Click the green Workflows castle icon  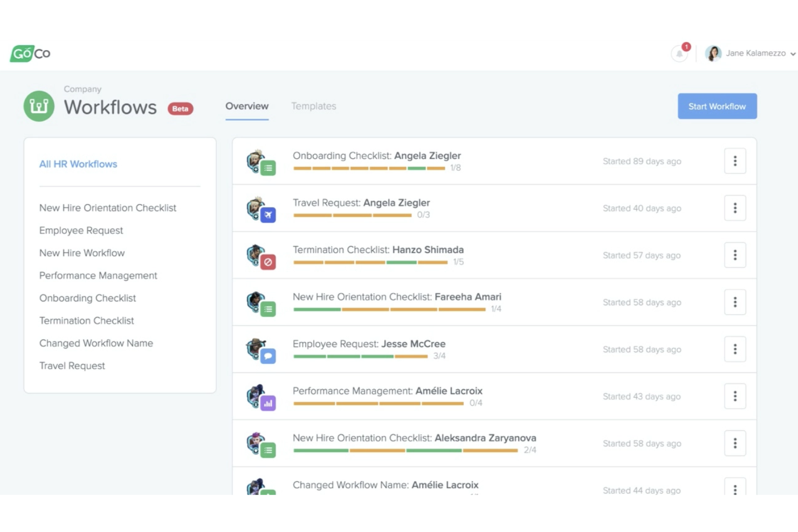point(39,106)
